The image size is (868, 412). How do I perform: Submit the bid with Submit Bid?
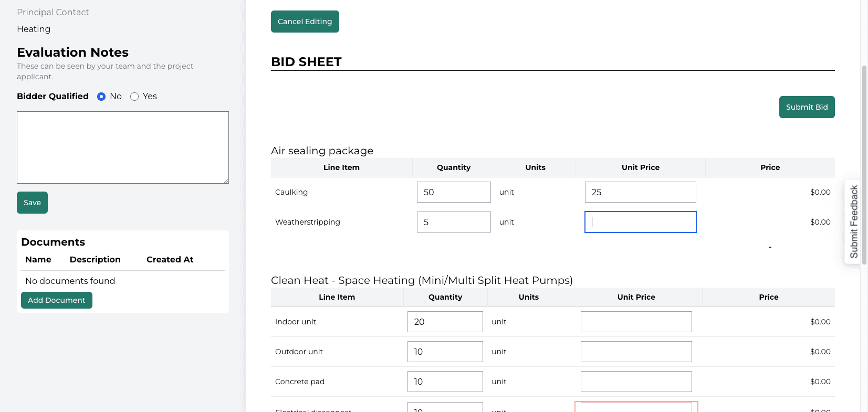807,107
